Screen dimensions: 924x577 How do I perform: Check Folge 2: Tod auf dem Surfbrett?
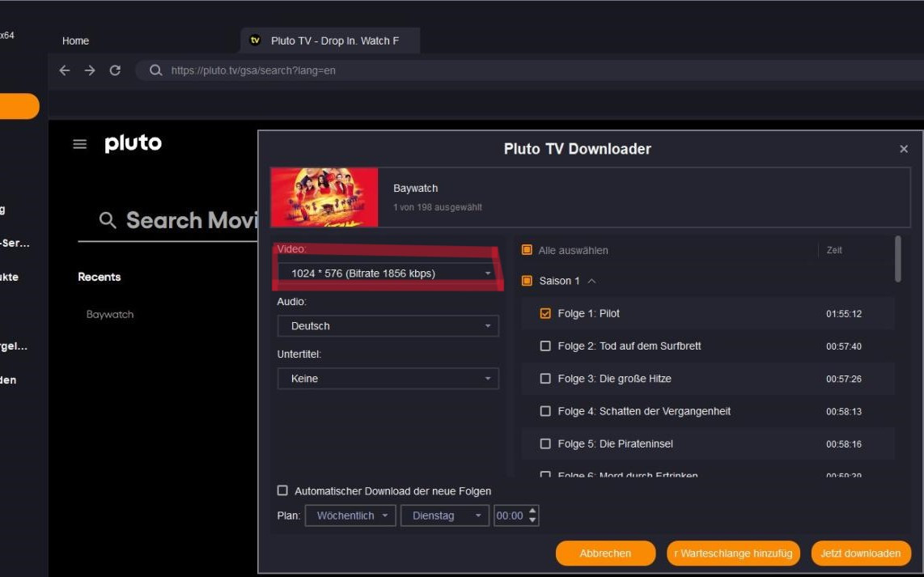pos(545,346)
